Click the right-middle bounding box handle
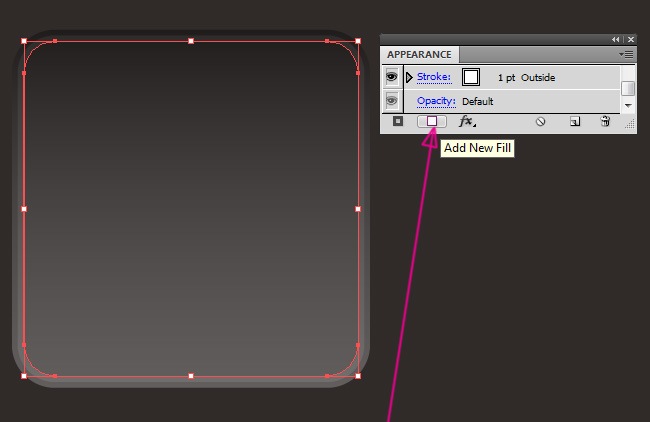 click(358, 209)
